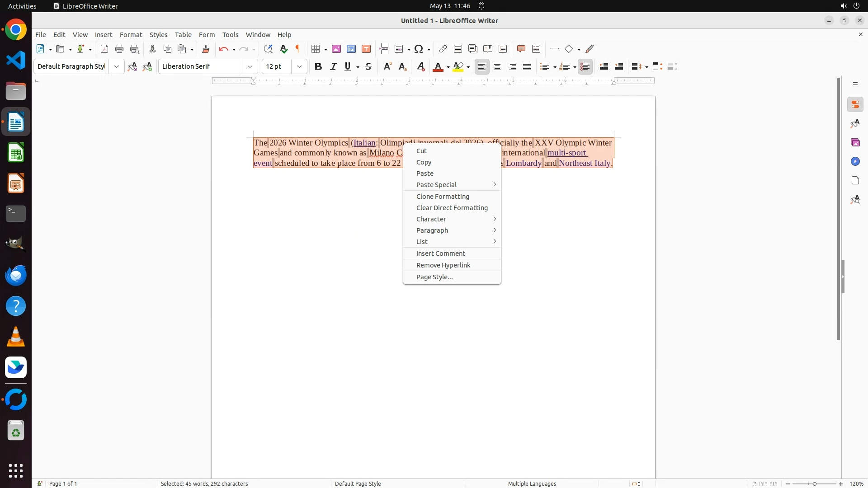Open the sidebar Navigator panel icon
Viewport: 868px width, 488px height.
click(855, 161)
